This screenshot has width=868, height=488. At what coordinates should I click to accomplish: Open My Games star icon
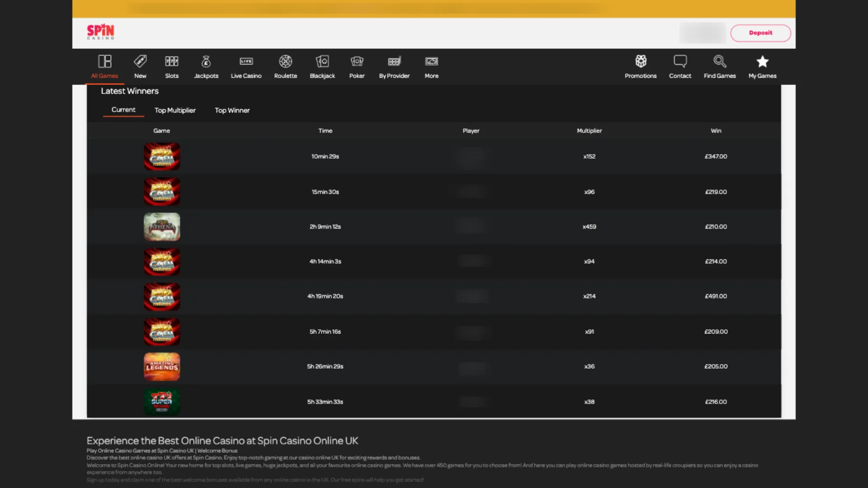pos(762,61)
